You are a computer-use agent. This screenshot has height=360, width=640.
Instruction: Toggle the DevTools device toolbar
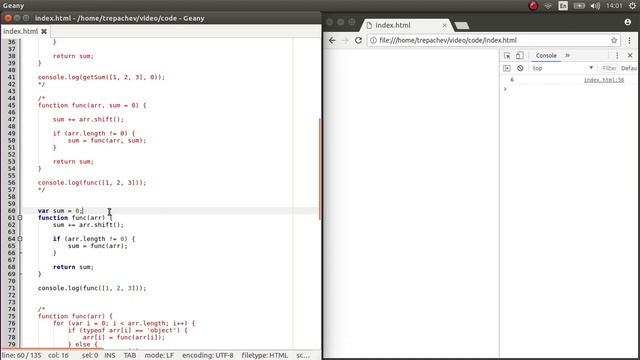click(519, 56)
